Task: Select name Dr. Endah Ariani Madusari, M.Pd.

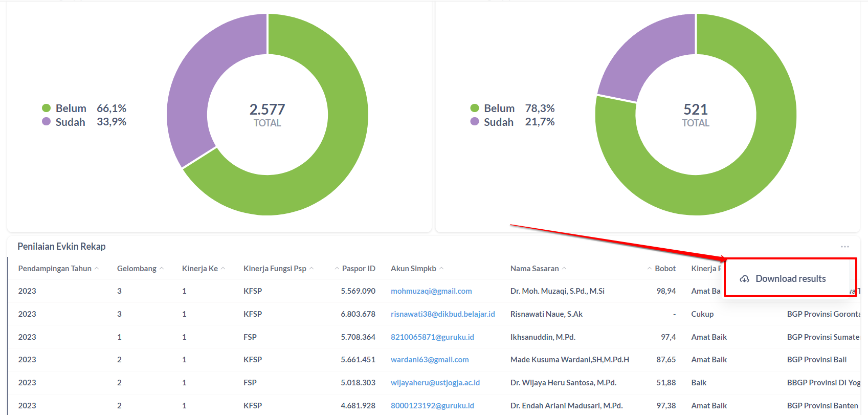Action: 566,406
